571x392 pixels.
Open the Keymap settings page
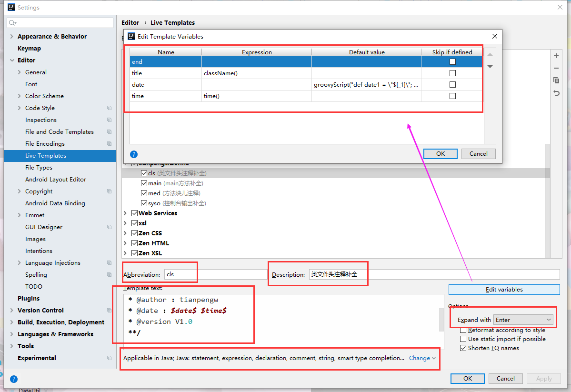coord(29,49)
